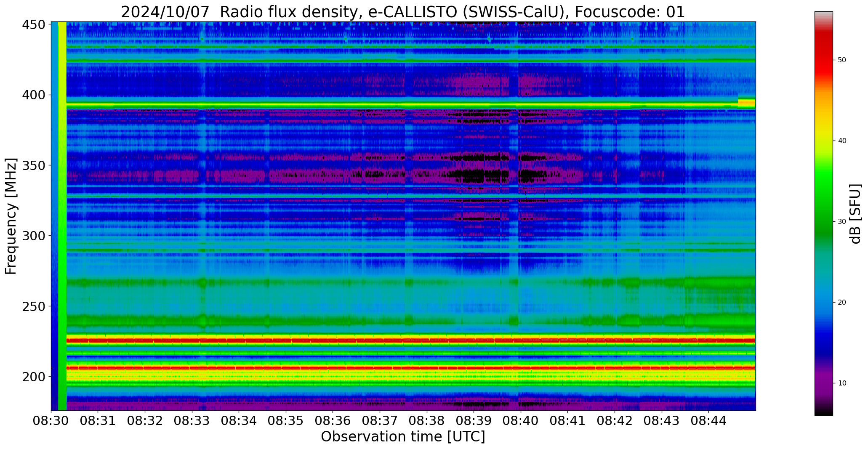
Task: Click the 08:35 time tick label
Action: click(x=286, y=421)
